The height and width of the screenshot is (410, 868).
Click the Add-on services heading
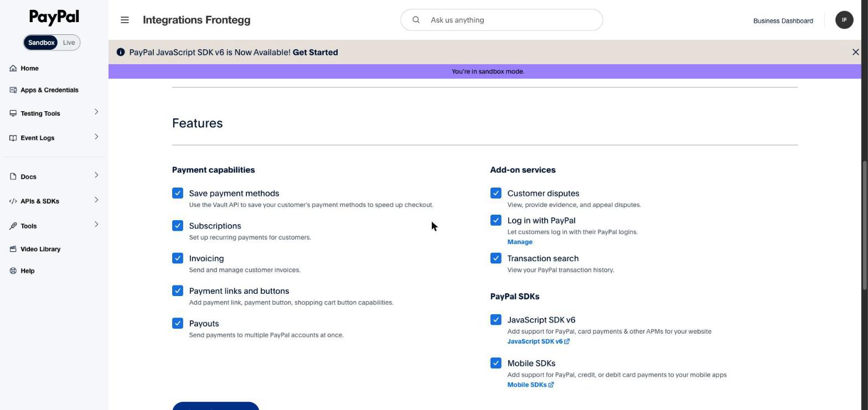click(523, 170)
